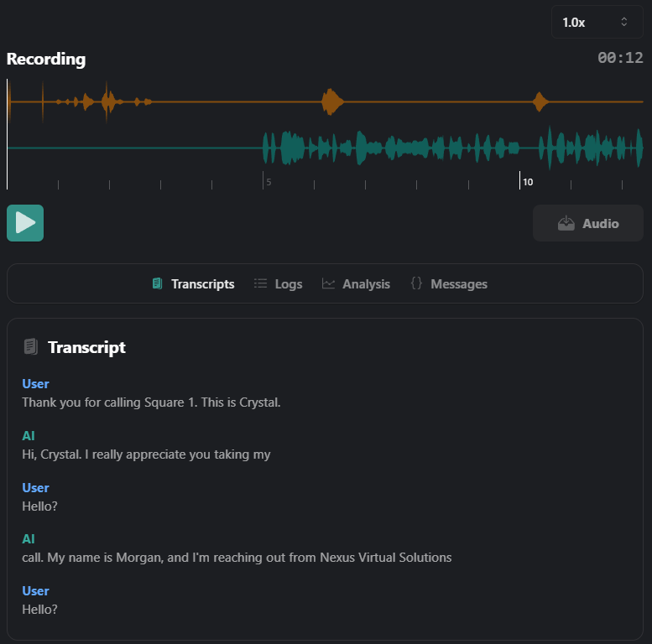Click the Transcript section heading
The image size is (652, 644).
pos(86,347)
